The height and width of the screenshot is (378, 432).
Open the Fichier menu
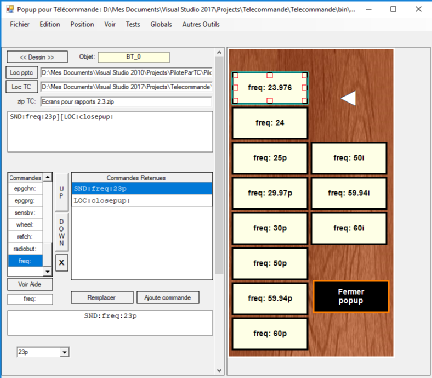[x=20, y=24]
